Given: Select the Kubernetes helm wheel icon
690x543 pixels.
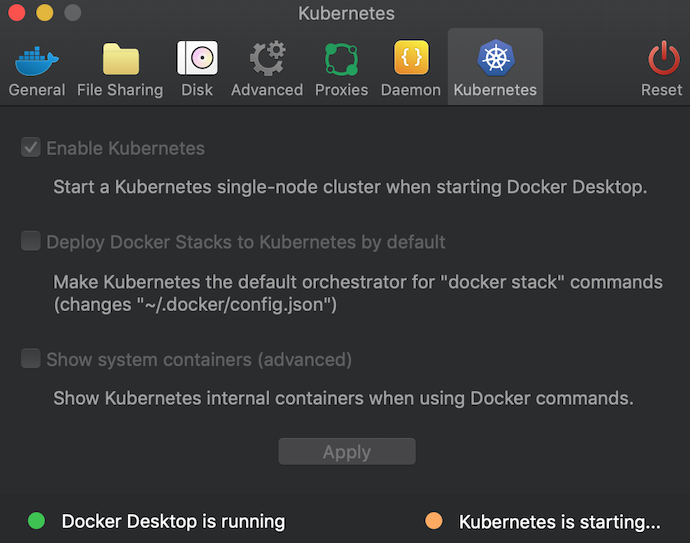Looking at the screenshot, I should coord(495,59).
